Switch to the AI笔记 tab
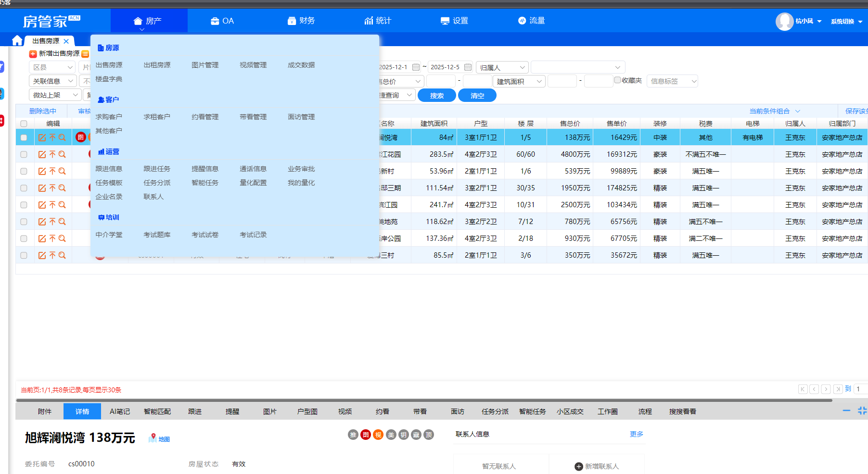Screen dimensions: 868x474 (x=120, y=412)
